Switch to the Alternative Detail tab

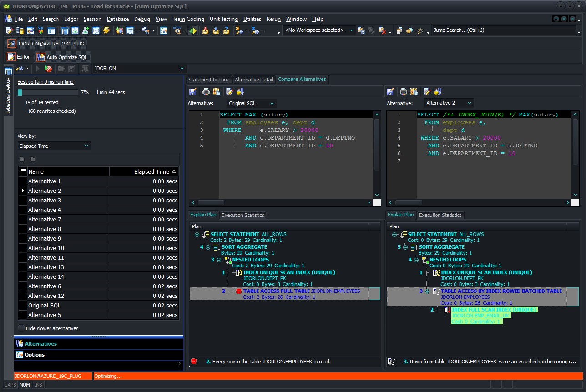pos(254,80)
